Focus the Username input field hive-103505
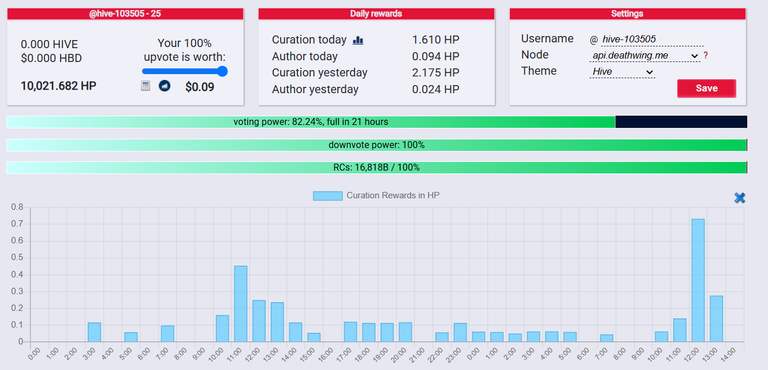The image size is (768, 370). coord(652,40)
